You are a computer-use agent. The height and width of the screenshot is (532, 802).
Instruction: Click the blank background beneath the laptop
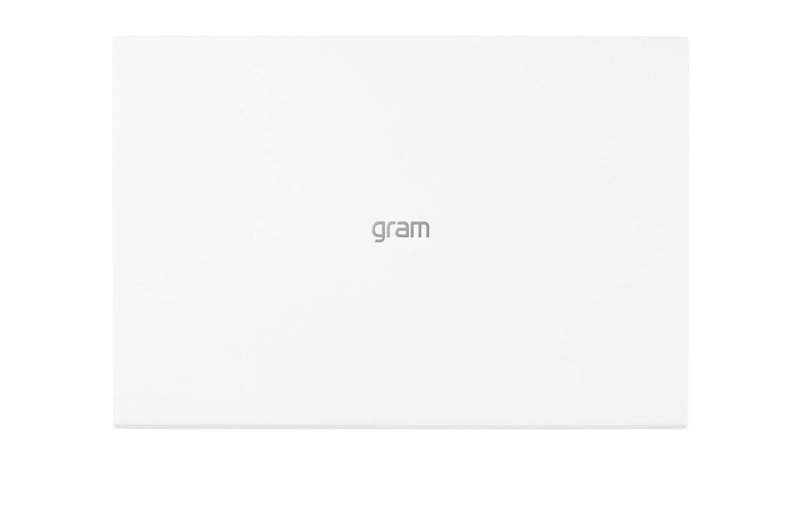pos(401,481)
